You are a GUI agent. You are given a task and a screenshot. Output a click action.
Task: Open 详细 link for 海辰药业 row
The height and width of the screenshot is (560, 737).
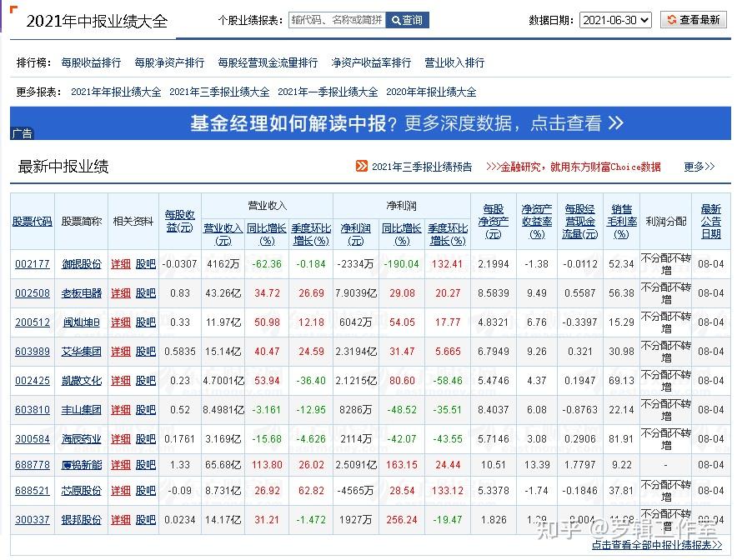[120, 439]
